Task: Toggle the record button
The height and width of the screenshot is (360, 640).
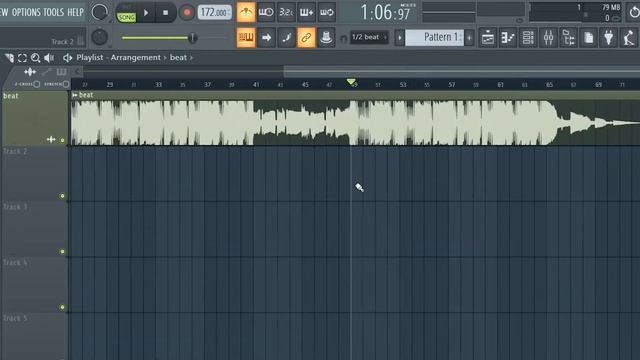Action: pos(187,13)
